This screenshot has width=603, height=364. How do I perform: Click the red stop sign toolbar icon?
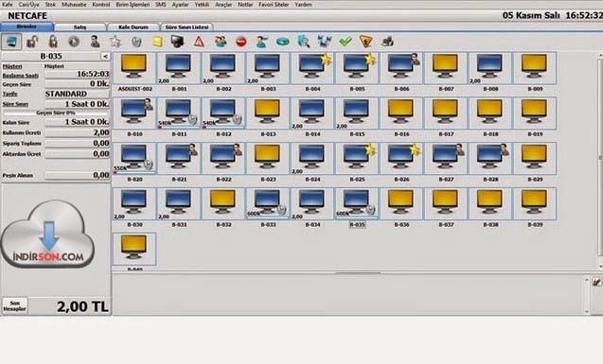pyautogui.click(x=241, y=42)
